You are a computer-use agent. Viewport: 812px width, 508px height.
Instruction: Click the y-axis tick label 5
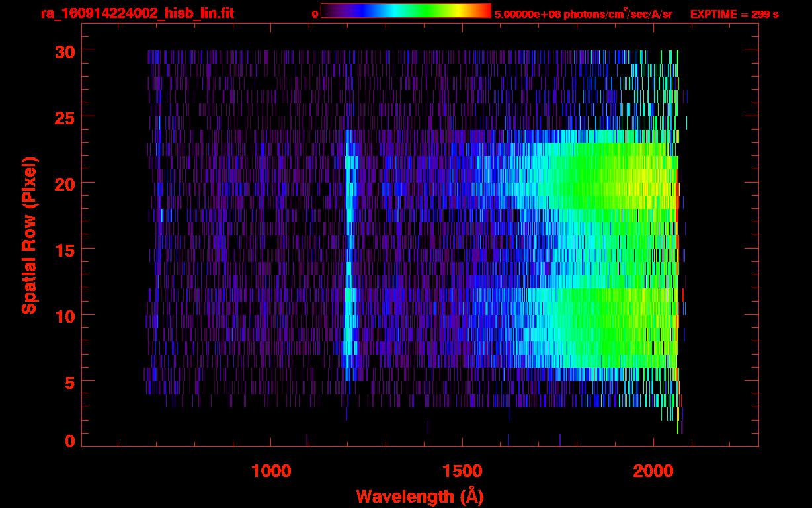69,382
